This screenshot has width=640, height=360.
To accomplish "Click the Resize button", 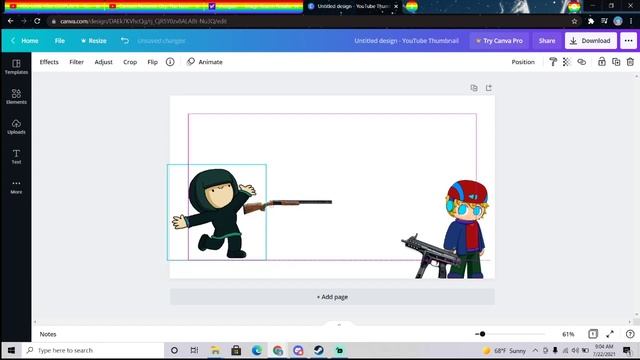I will [x=94, y=40].
